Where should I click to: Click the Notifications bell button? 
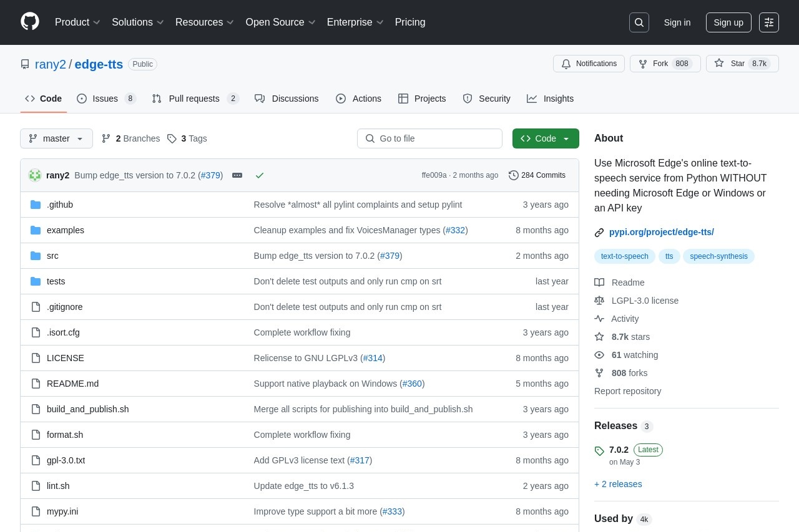click(589, 64)
